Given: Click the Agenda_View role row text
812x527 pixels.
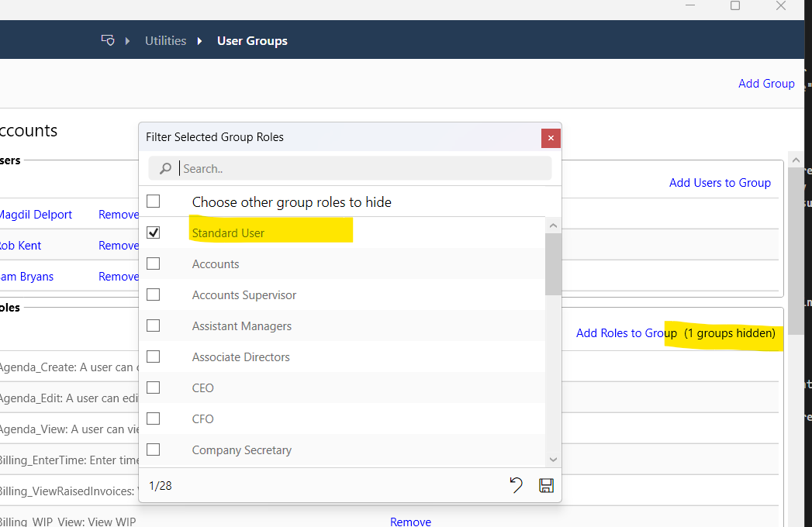Looking at the screenshot, I should [x=69, y=429].
